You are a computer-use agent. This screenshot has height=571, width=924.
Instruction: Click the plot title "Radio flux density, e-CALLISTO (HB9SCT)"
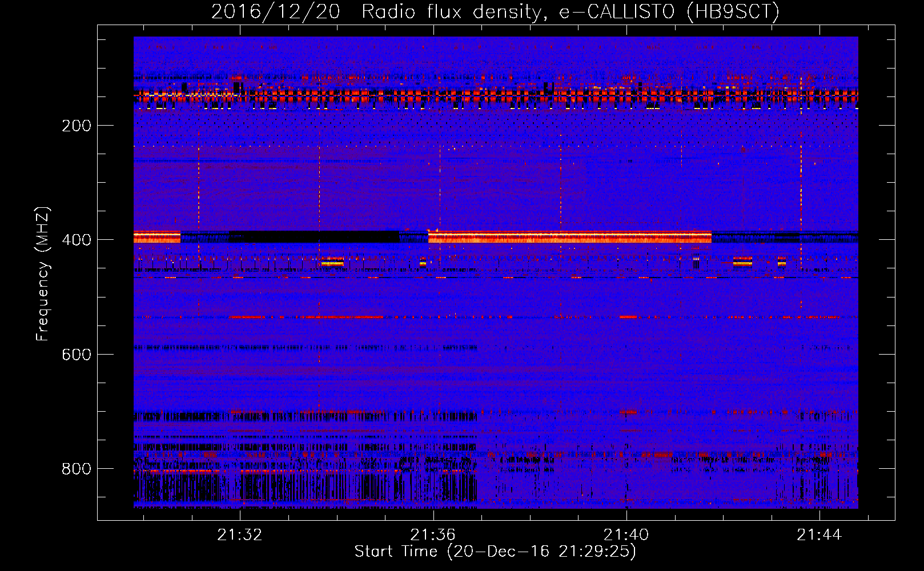(x=571, y=11)
